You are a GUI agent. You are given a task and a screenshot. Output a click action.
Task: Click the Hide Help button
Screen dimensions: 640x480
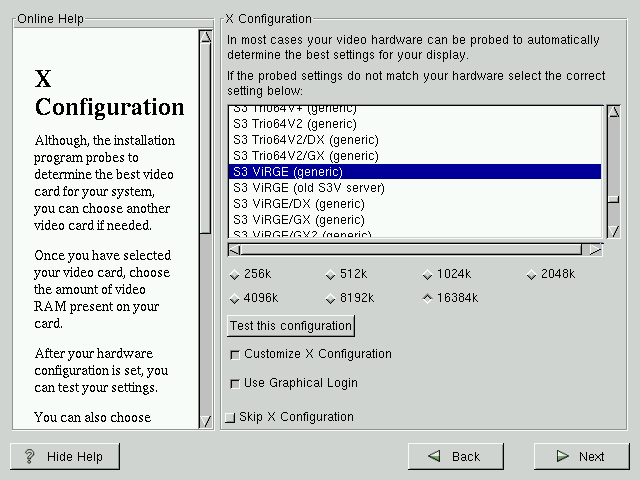65,456
